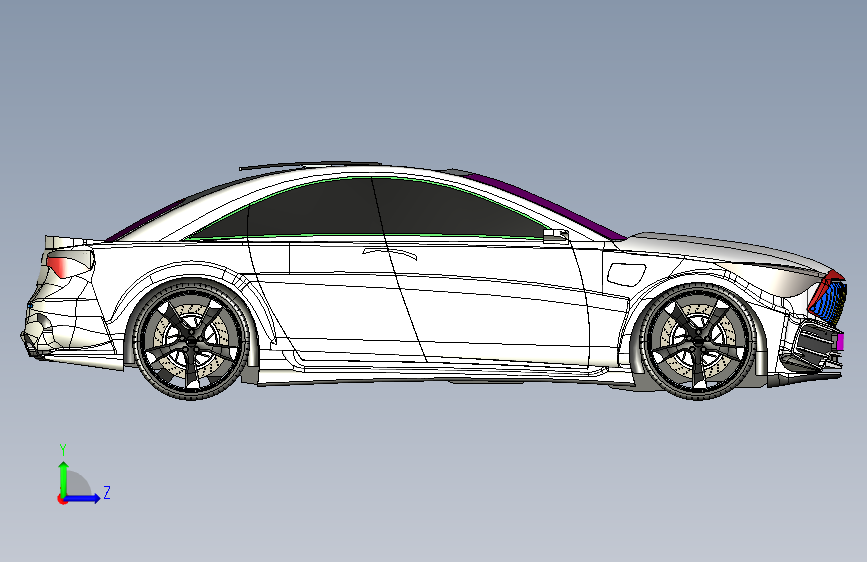Pick the purple rear window surface

click(145, 221)
